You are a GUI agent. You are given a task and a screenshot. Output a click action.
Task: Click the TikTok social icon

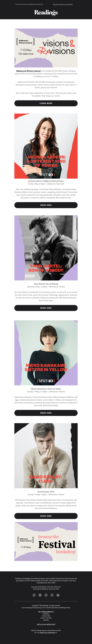click(52, 595)
